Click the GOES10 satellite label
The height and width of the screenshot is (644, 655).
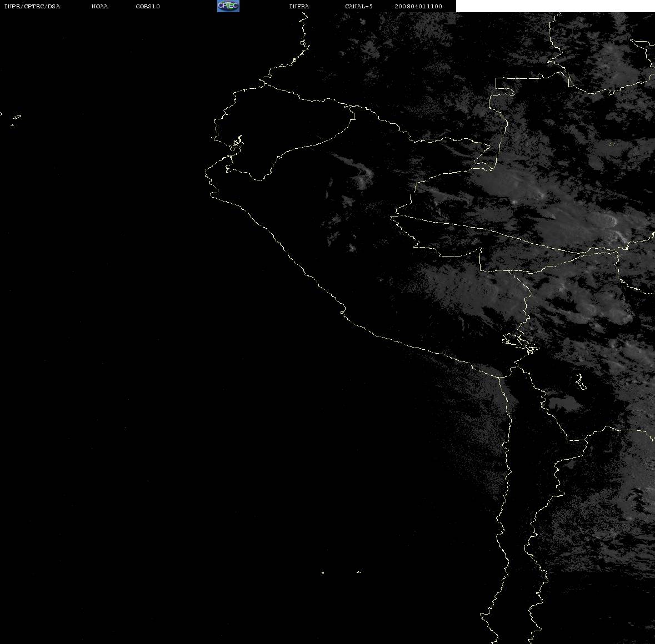tap(148, 6)
